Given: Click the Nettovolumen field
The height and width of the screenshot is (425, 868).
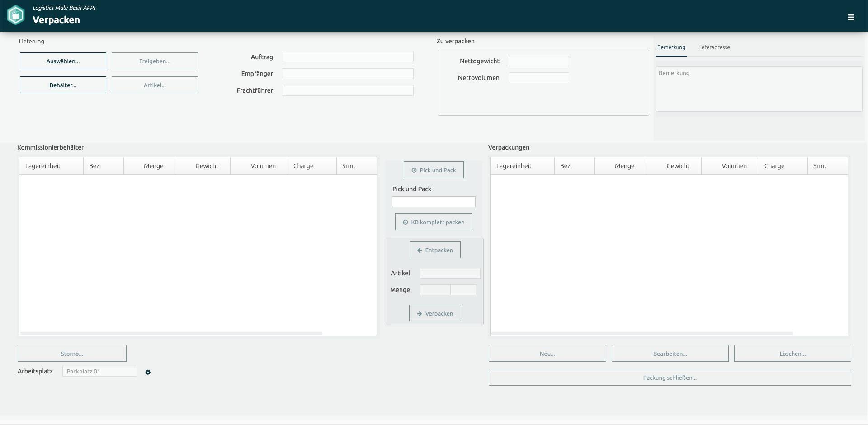Looking at the screenshot, I should [539, 78].
